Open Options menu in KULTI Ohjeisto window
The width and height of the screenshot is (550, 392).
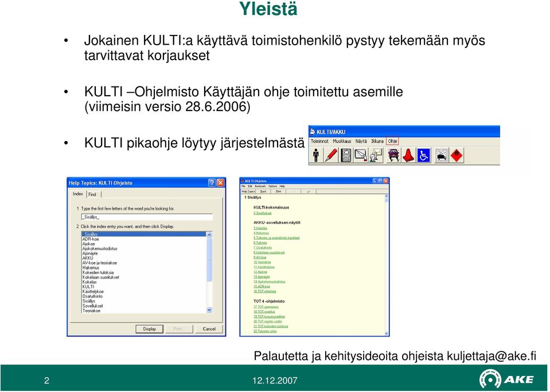272,186
